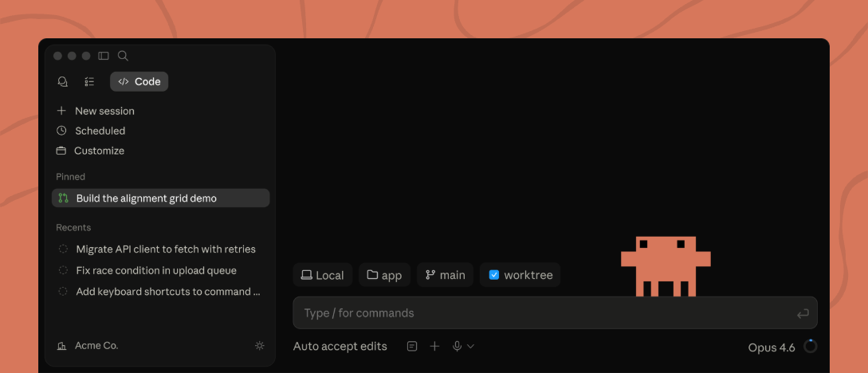Choose the app folder chip
868x373 pixels.
click(x=384, y=275)
